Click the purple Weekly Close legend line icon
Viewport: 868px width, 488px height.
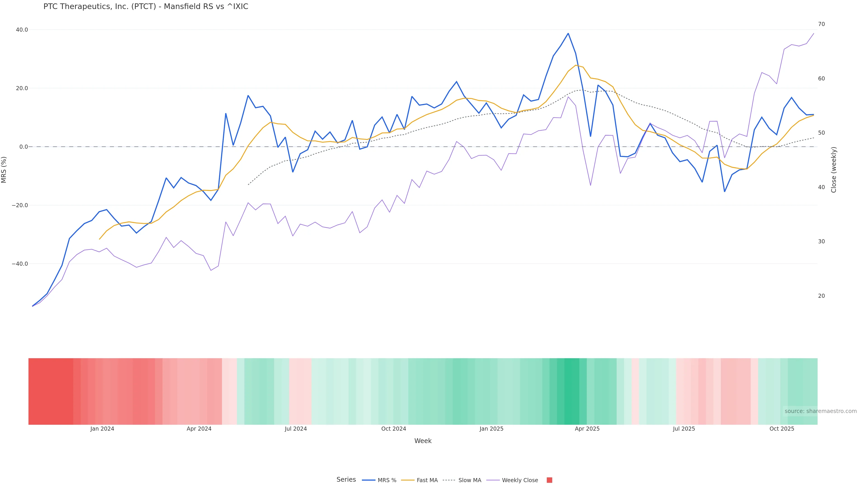pyautogui.click(x=493, y=480)
